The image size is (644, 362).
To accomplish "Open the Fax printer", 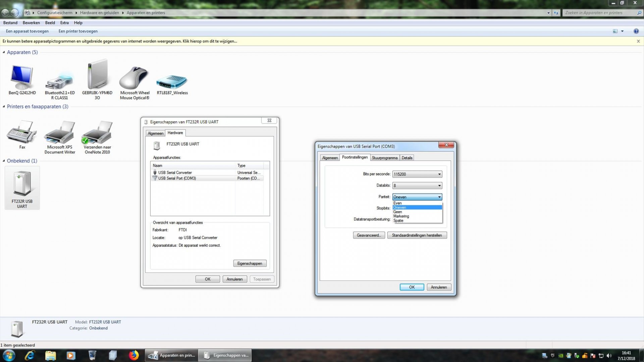I will point(22,132).
